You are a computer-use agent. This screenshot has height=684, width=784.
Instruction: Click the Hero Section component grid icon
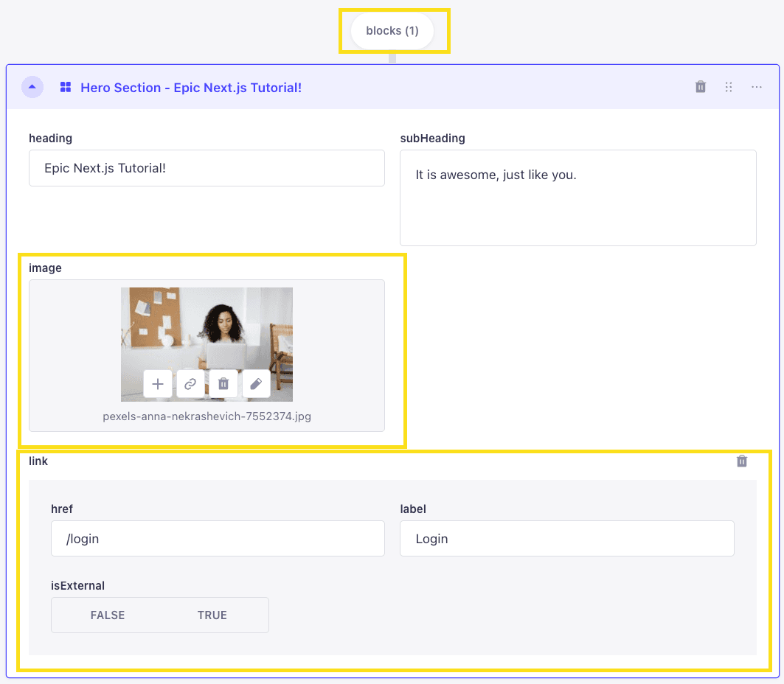66,88
